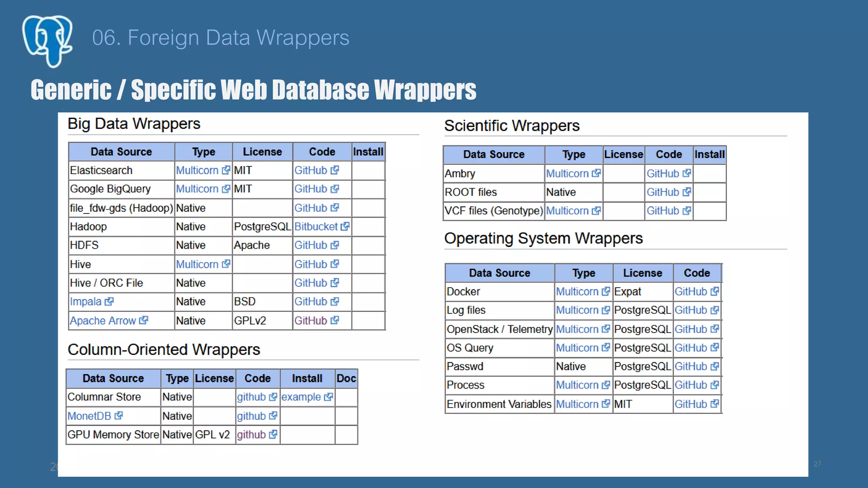Click external-link icon beside example link
Image resolution: width=868 pixels, height=488 pixels.
[x=328, y=397]
